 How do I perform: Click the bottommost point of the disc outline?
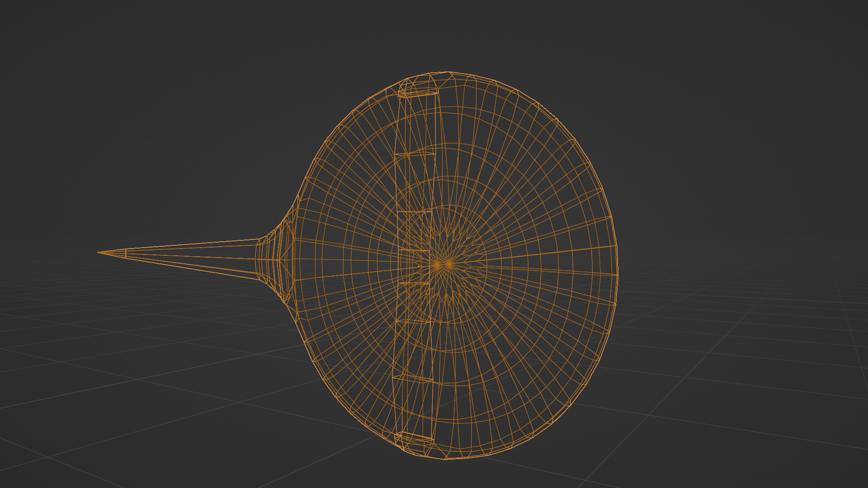445,459
